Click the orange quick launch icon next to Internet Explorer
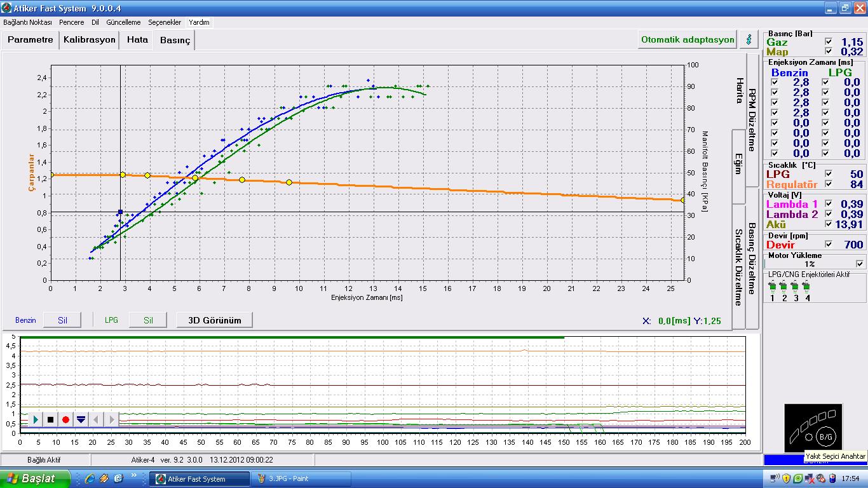 click(104, 478)
